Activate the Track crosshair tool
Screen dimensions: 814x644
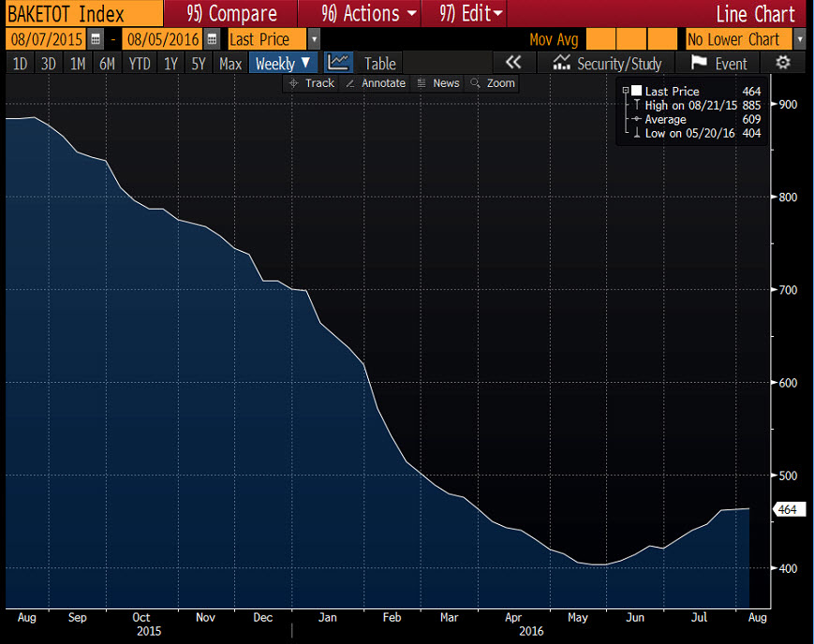point(311,83)
